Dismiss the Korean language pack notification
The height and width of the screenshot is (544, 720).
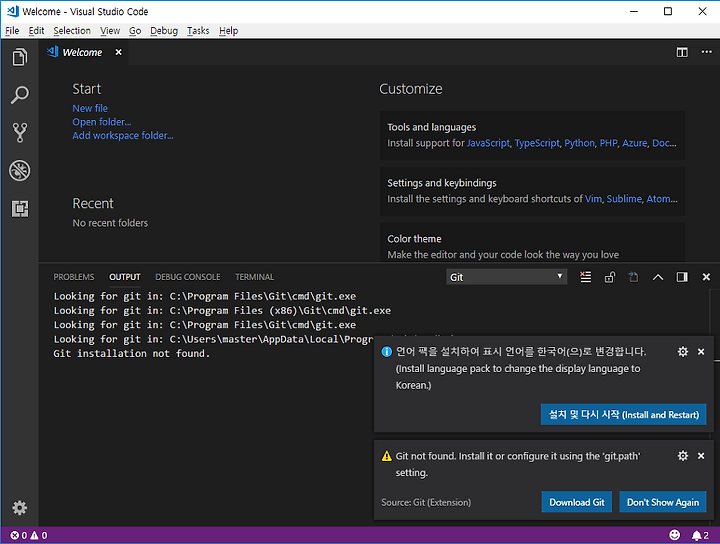[x=701, y=352]
